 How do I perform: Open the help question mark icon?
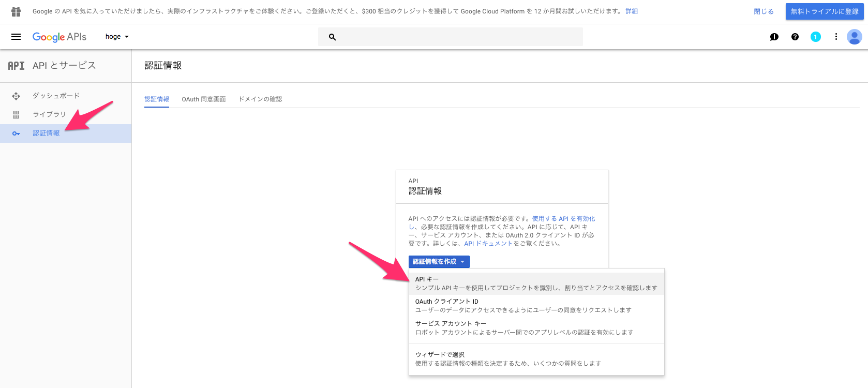click(795, 37)
